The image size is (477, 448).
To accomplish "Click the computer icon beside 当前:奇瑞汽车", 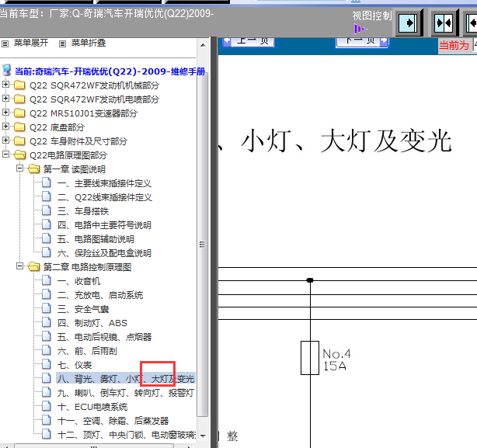I will pyautogui.click(x=7, y=70).
